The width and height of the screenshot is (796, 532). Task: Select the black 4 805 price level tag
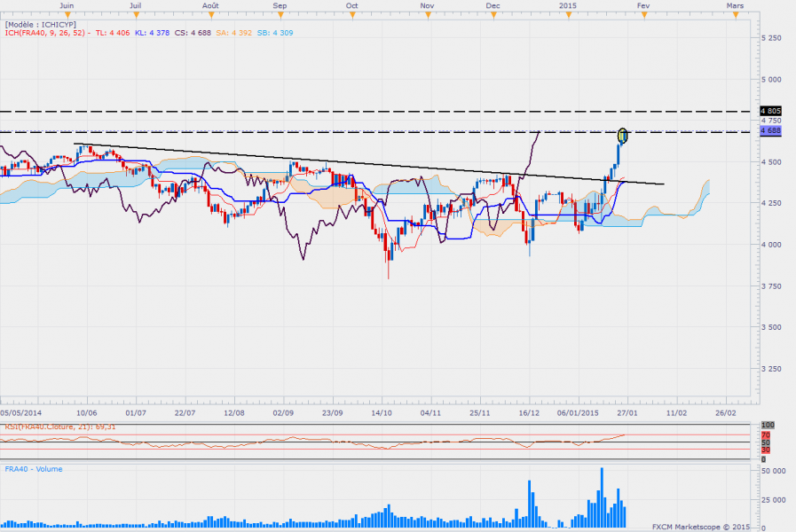coord(770,111)
